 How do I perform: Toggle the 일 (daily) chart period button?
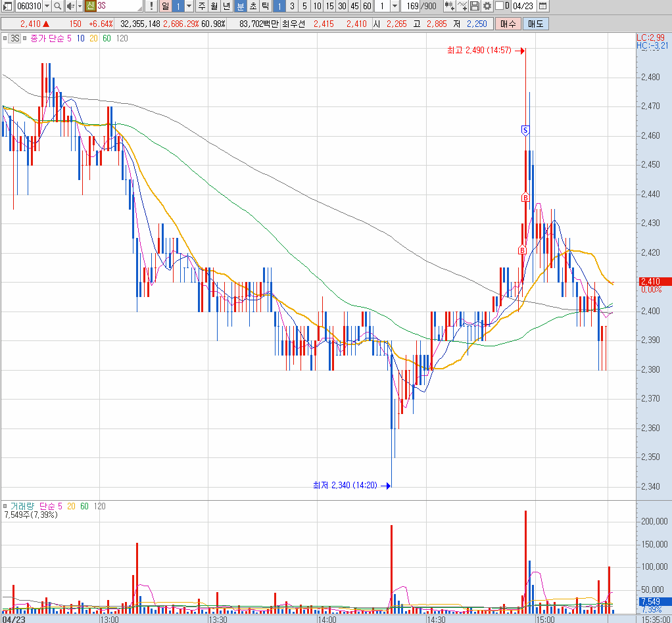[x=165, y=7]
